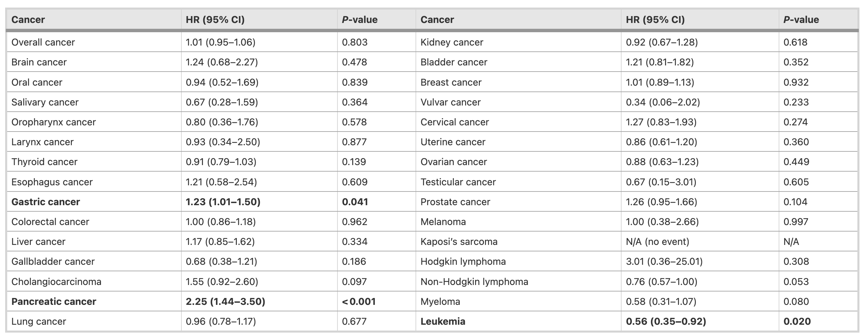This screenshot has height=335, width=868.
Task: Select the 2.25 (1.44–3.50) hazard ratio
Action: pyautogui.click(x=225, y=301)
